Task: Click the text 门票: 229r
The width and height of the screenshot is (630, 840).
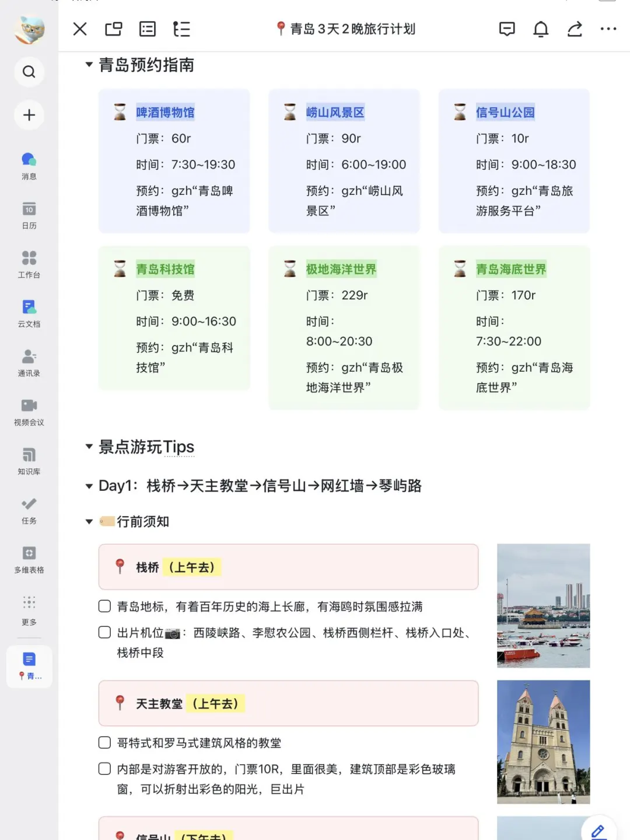Action: pyautogui.click(x=337, y=295)
